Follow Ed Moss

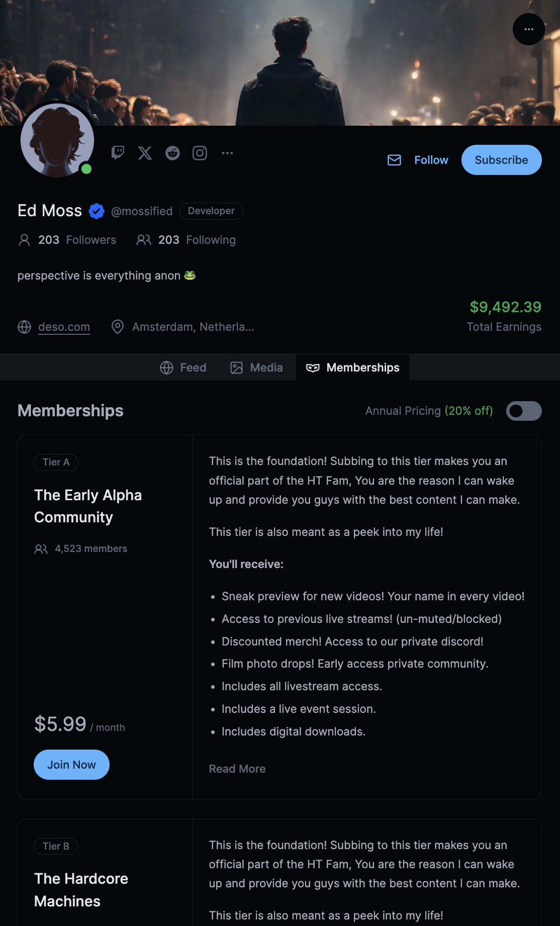point(431,160)
